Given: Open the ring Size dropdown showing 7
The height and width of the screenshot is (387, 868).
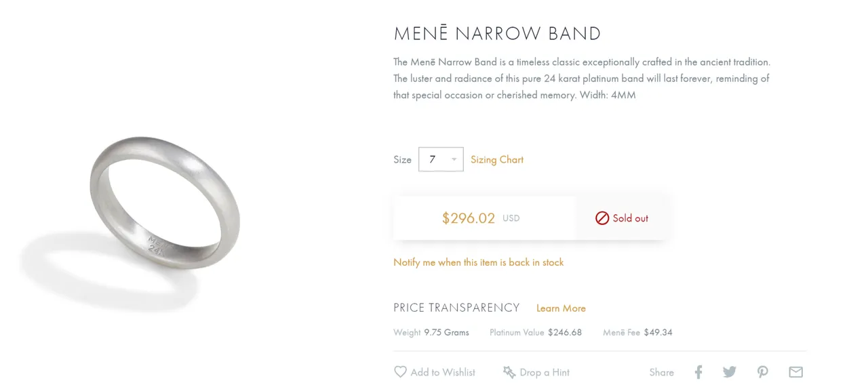Looking at the screenshot, I should [x=441, y=159].
